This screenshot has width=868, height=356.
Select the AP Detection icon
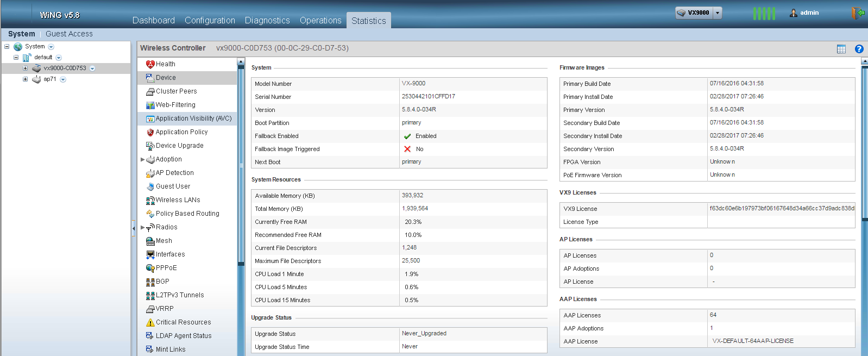[150, 173]
